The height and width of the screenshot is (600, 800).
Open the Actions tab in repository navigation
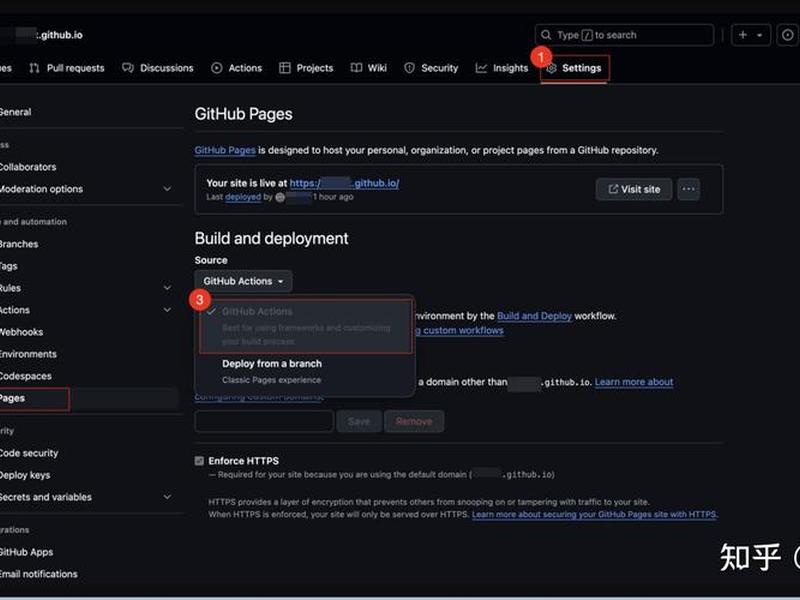237,68
